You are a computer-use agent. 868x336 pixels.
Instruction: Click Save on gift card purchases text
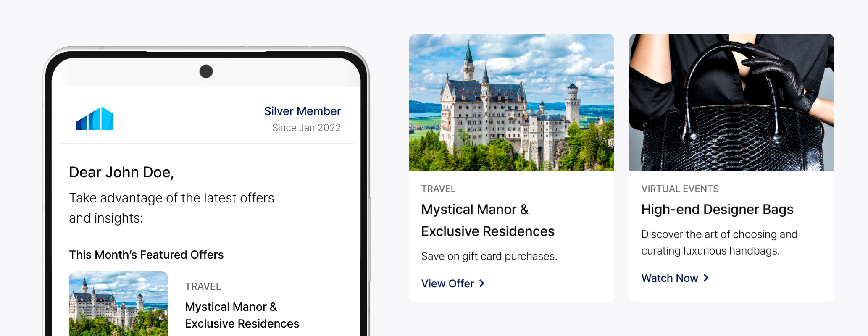[489, 256]
